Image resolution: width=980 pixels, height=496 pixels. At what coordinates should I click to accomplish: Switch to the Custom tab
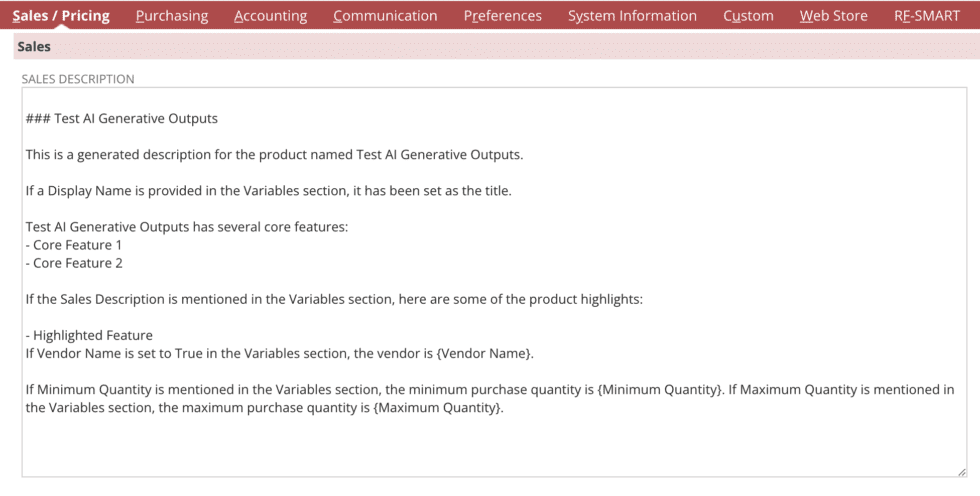[748, 16]
